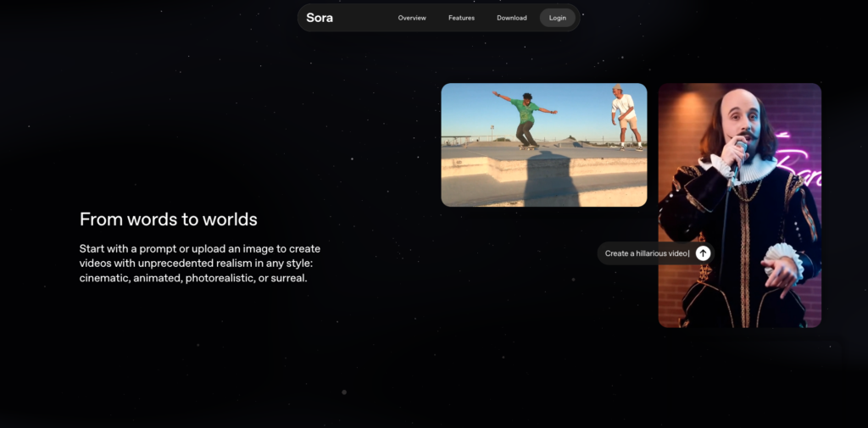Open the Download page link

click(511, 18)
